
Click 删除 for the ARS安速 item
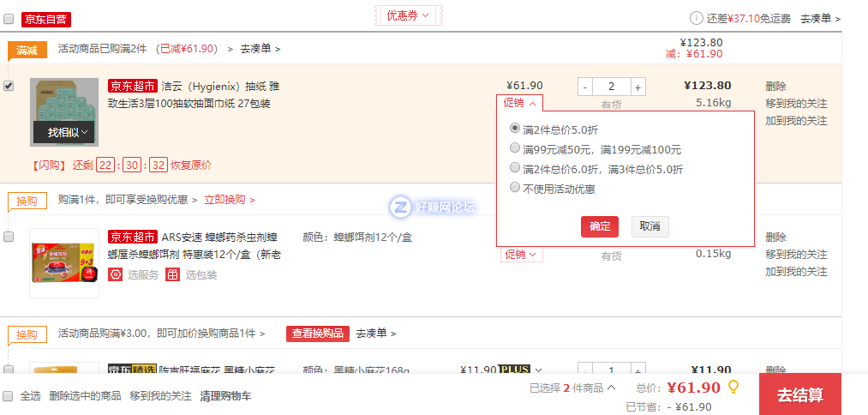click(775, 238)
